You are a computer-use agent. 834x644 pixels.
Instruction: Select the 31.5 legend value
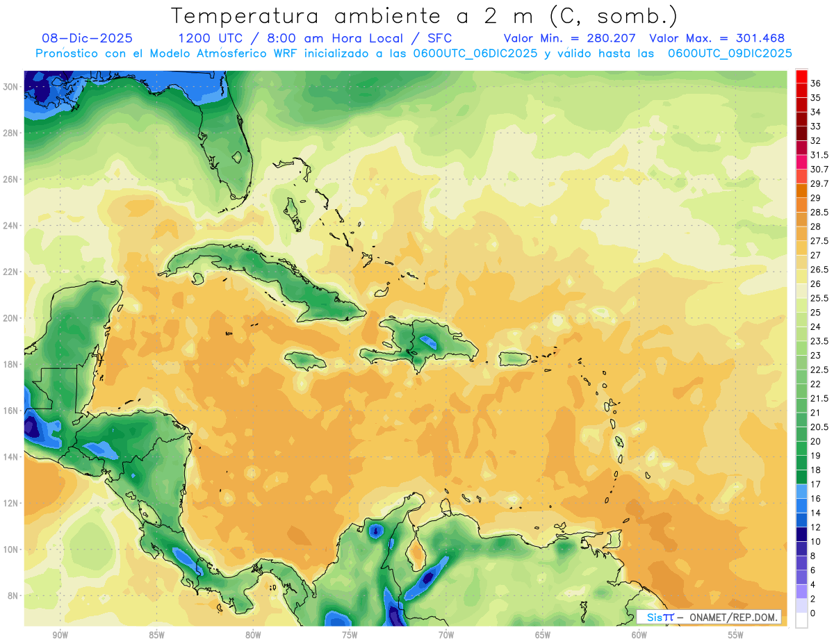pos(820,155)
